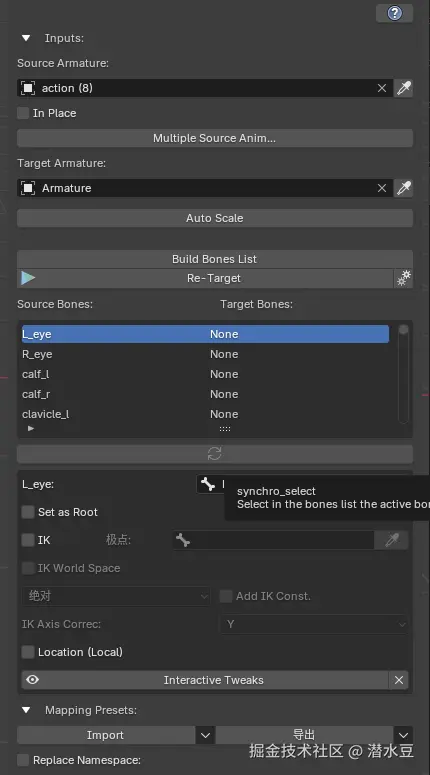Toggle the Add IK Const. checkbox
Screen dimensions: 430x775
tap(226, 596)
